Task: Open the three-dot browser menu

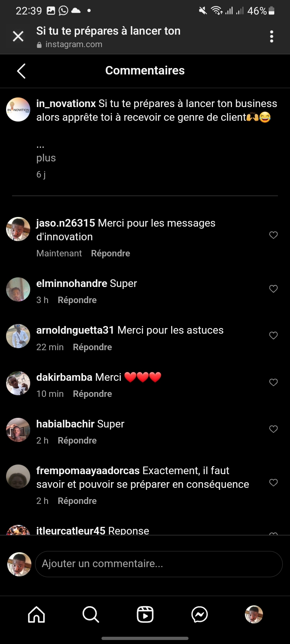Action: [x=272, y=37]
